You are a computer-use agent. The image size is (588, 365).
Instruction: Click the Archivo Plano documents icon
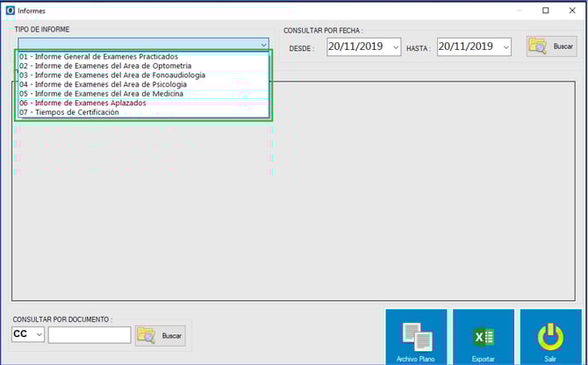point(417,337)
